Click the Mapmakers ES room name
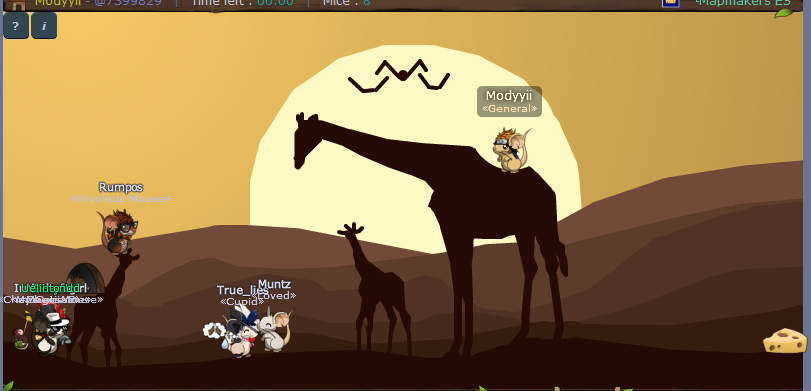The width and height of the screenshot is (811, 391). pyautogui.click(x=744, y=3)
